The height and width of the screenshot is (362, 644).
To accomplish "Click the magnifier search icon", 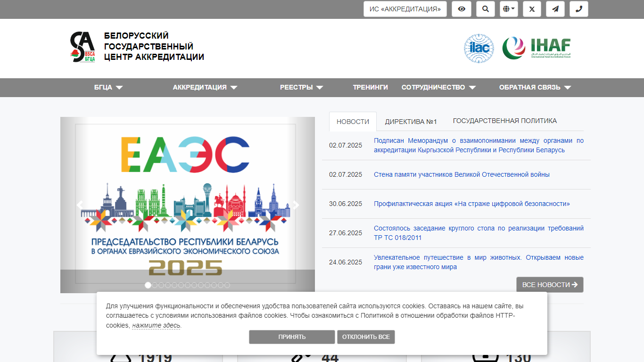I will tap(486, 9).
